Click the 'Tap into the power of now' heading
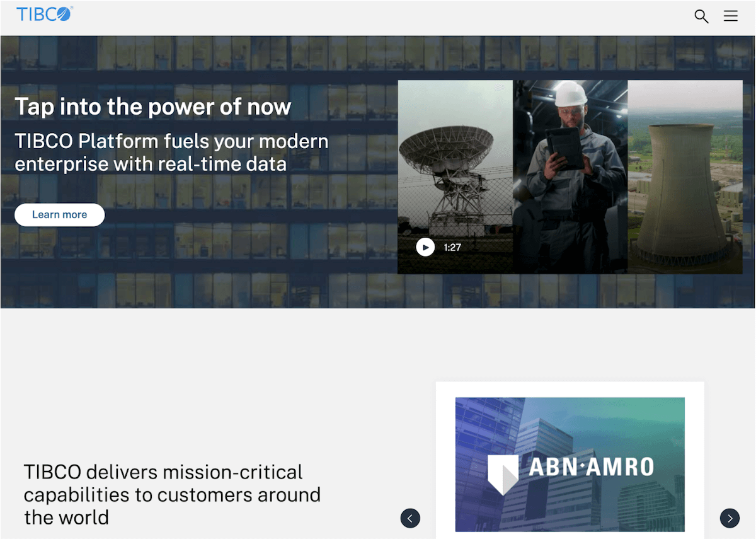Viewport: 756px width, 539px height. 153,107
